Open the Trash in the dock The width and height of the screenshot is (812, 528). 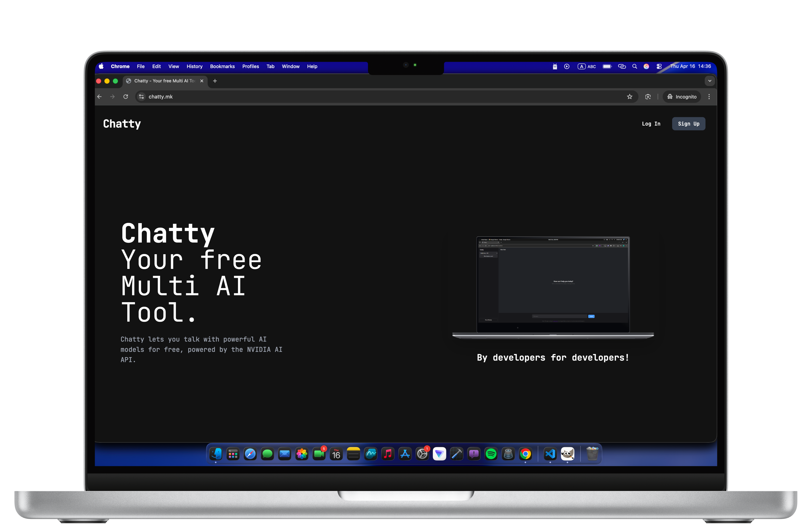tap(592, 454)
